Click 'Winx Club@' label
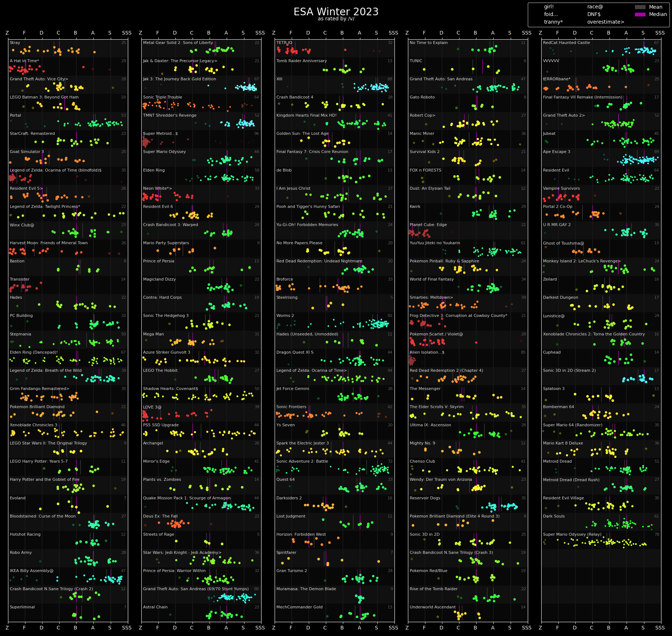Image resolution: width=672 pixels, height=636 pixels. (22, 225)
